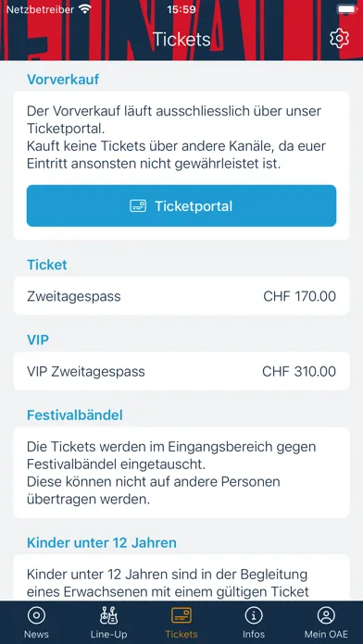This screenshot has height=644, width=363.
Task: Switch to the Line-Up tab label
Action: pyautogui.click(x=108, y=634)
